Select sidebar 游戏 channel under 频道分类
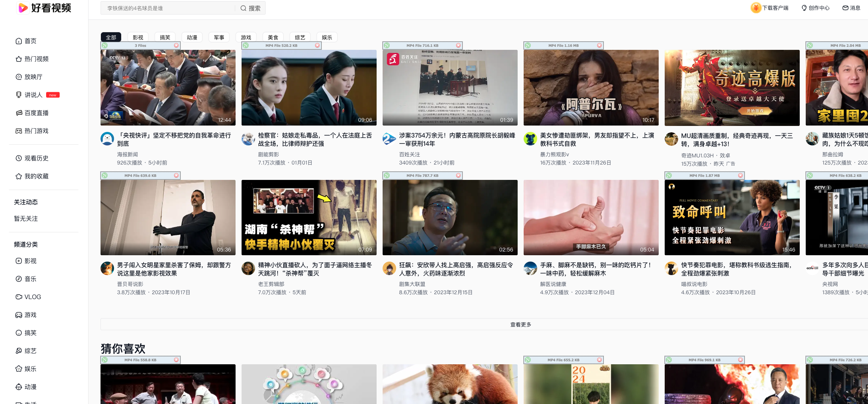This screenshot has width=868, height=404. [26, 315]
